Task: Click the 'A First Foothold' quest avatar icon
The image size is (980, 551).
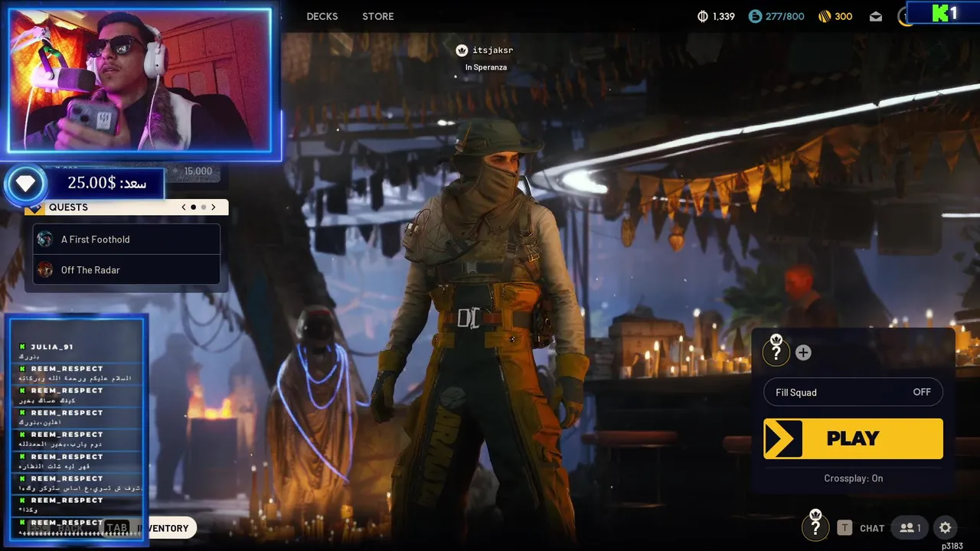Action: coord(45,239)
